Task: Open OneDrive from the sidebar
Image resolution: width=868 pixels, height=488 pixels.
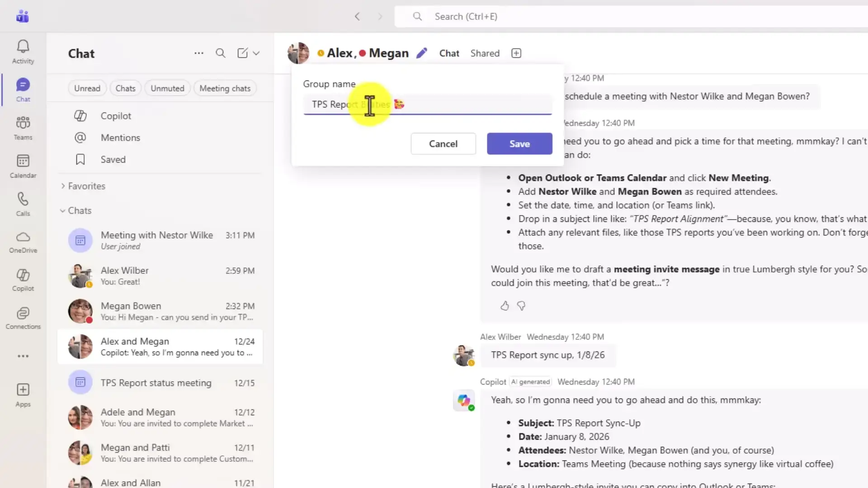Action: coord(23,242)
